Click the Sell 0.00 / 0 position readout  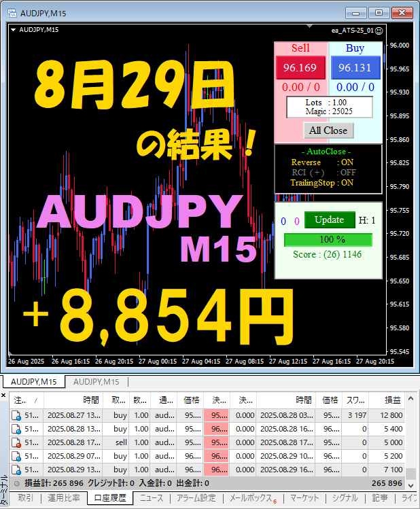[300, 87]
